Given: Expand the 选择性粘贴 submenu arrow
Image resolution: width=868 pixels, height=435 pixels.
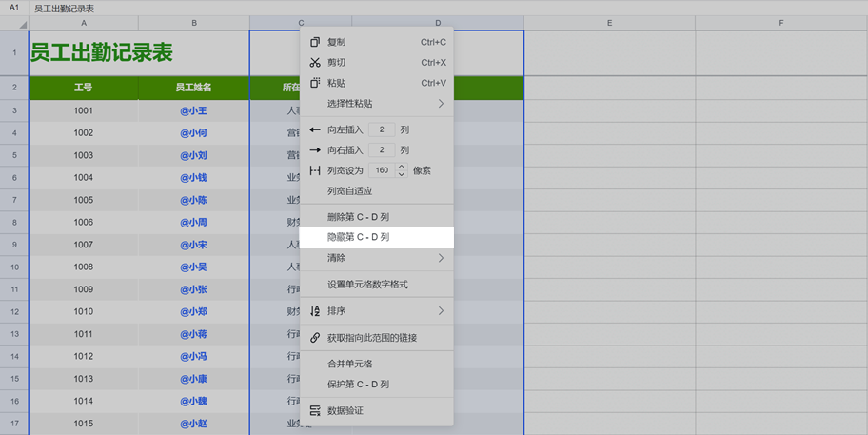Looking at the screenshot, I should click(441, 104).
